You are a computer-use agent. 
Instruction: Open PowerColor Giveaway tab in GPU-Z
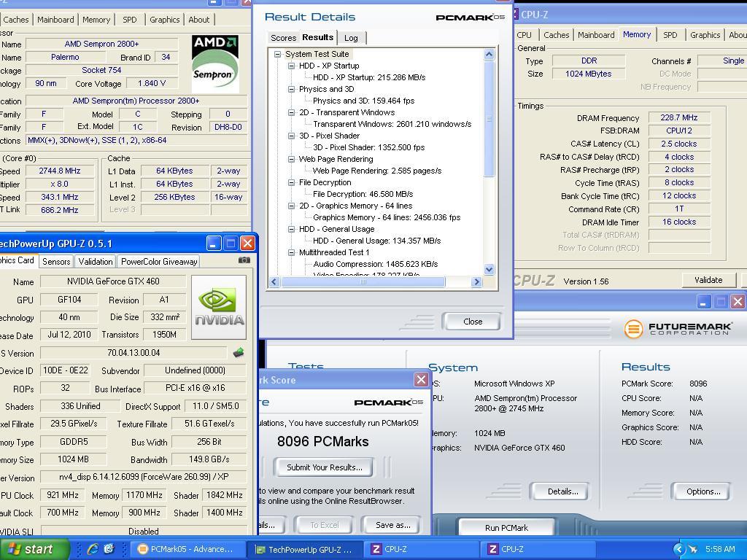pos(158,262)
